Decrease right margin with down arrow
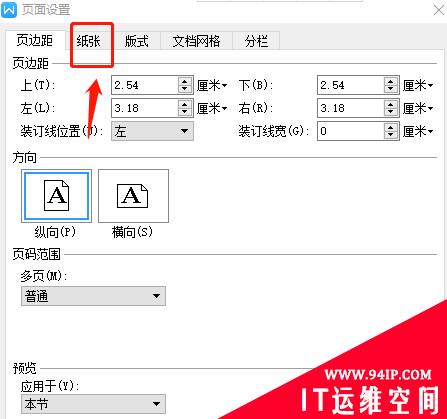Viewport: 447px width, 419px height. pyautogui.click(x=390, y=112)
